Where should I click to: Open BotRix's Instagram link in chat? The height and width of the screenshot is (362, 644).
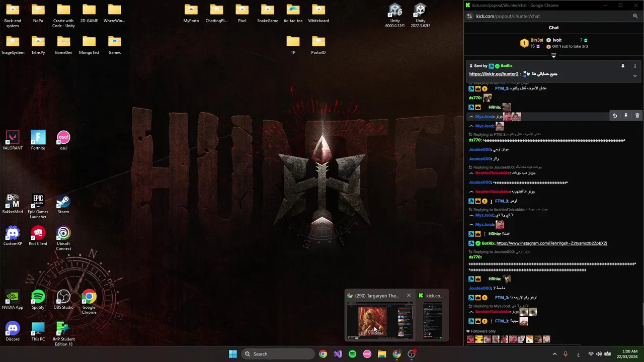coord(551,243)
